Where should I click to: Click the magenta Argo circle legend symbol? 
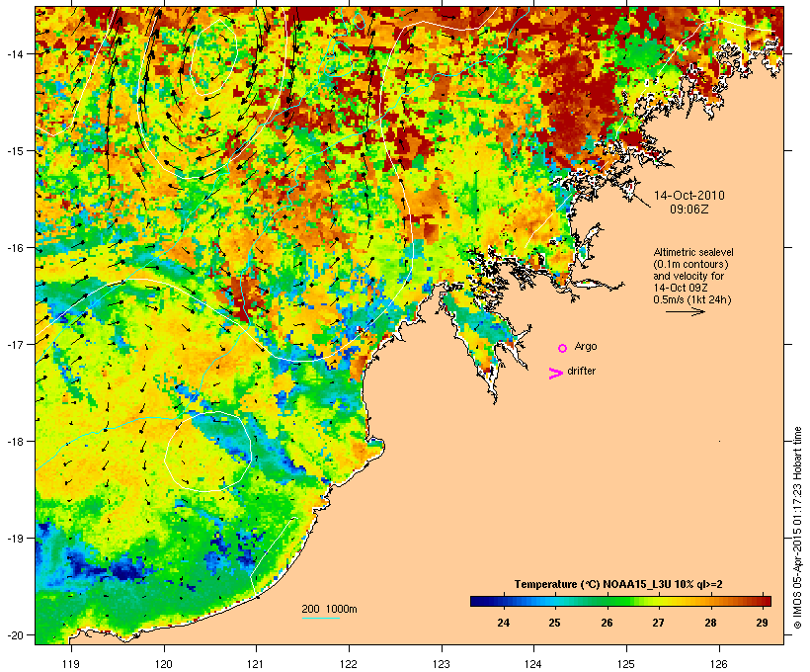(563, 349)
